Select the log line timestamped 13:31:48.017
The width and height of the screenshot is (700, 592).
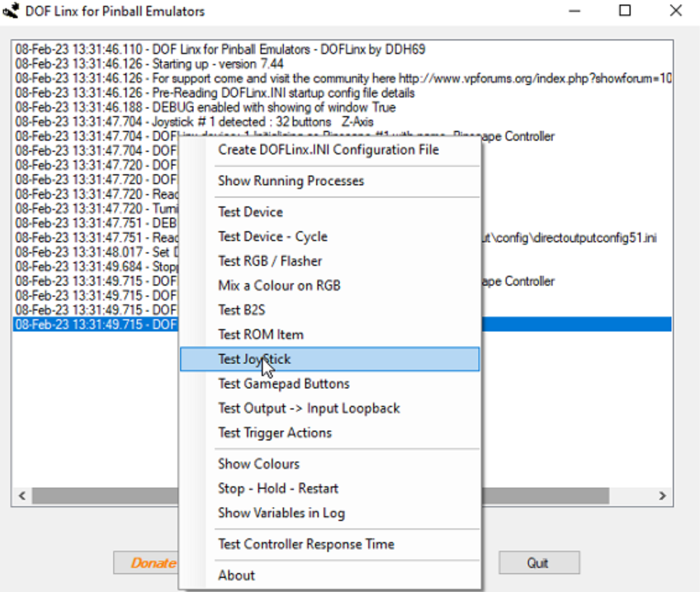[x=96, y=253]
